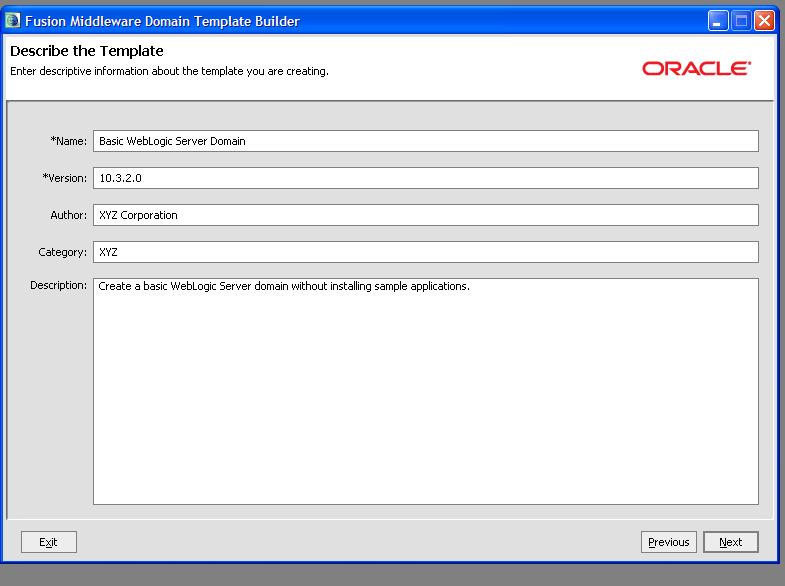
Task: Click inside the Description text area
Action: (426, 391)
